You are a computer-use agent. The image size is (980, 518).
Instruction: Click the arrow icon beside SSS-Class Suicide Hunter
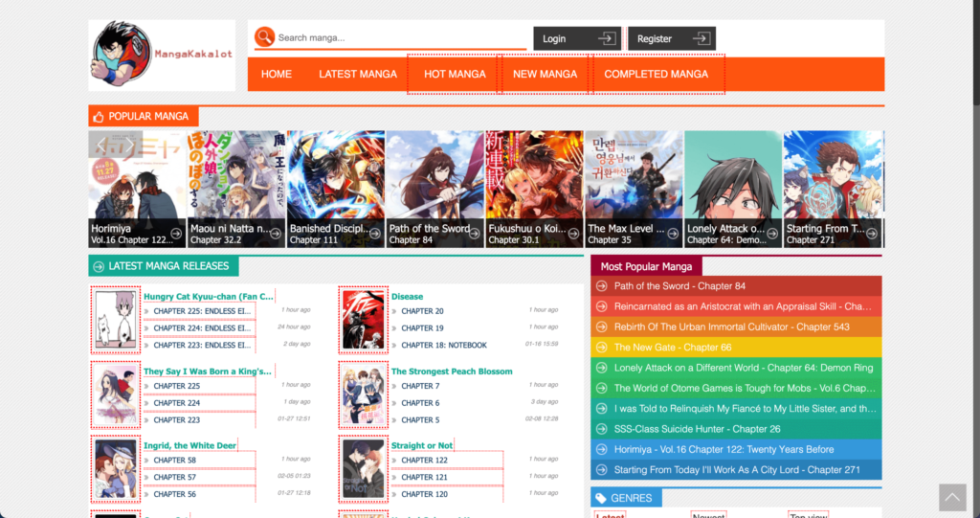[601, 429]
